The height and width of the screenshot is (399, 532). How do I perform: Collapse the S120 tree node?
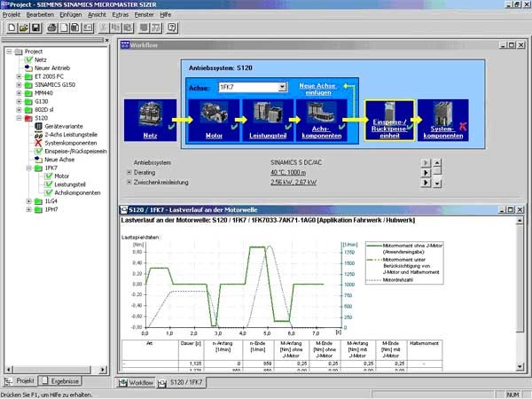[x=19, y=117]
